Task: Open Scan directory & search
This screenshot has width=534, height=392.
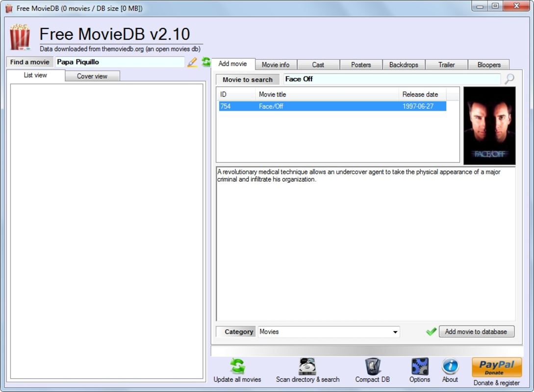Action: (307, 366)
